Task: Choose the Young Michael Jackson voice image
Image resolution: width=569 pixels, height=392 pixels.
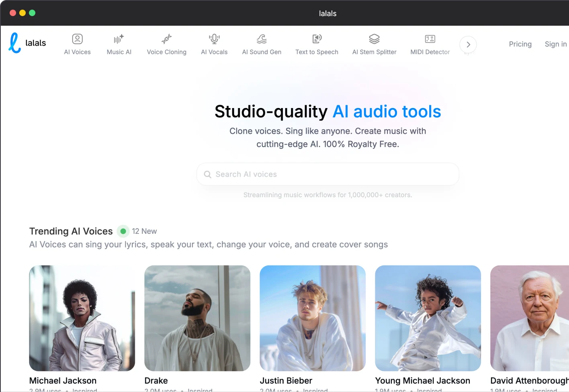Action: pos(428,318)
